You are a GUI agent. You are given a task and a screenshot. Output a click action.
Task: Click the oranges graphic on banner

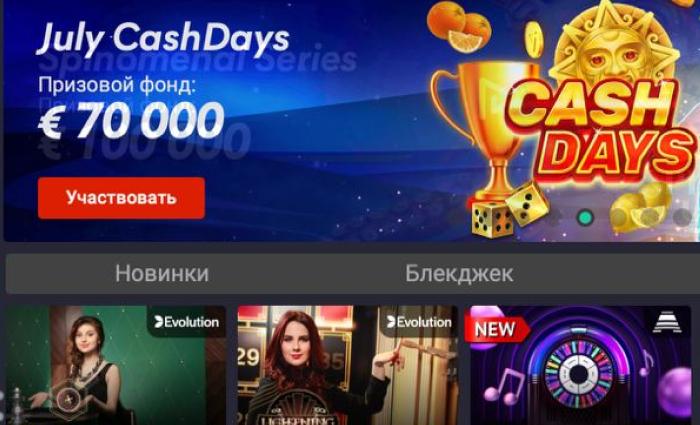[x=459, y=25]
